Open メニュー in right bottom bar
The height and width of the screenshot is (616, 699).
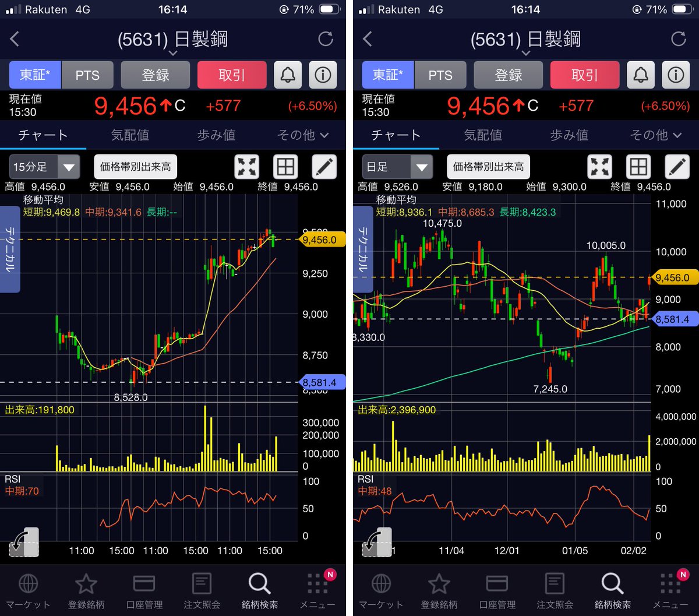coord(670,591)
